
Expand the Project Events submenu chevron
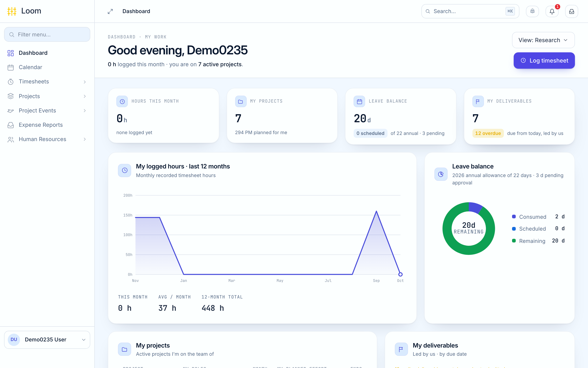85,110
